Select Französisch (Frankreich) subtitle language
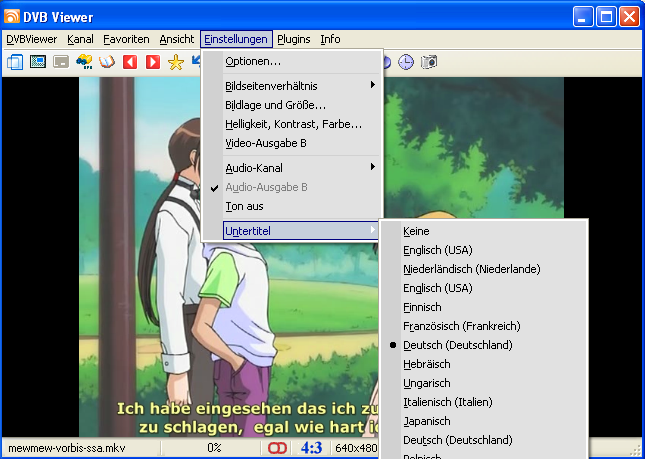This screenshot has height=459, width=645. click(x=462, y=326)
